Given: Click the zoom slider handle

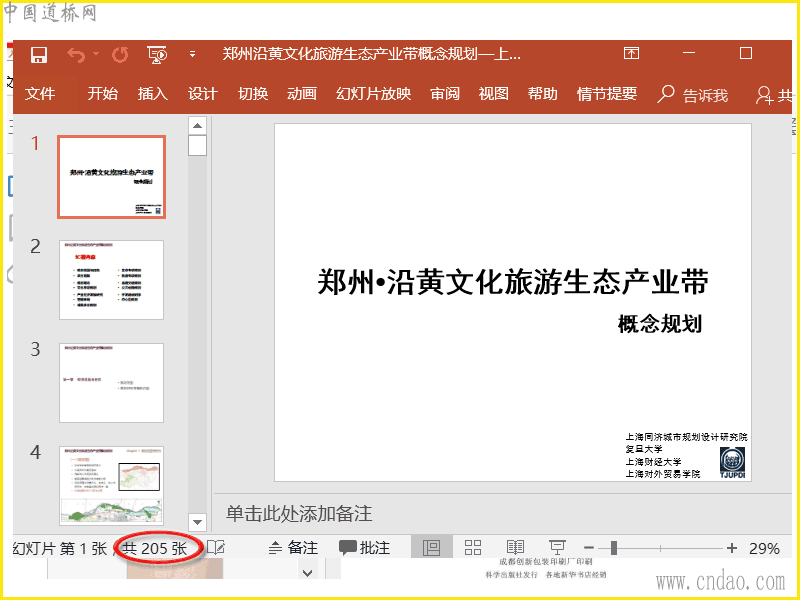Looking at the screenshot, I should tap(614, 548).
